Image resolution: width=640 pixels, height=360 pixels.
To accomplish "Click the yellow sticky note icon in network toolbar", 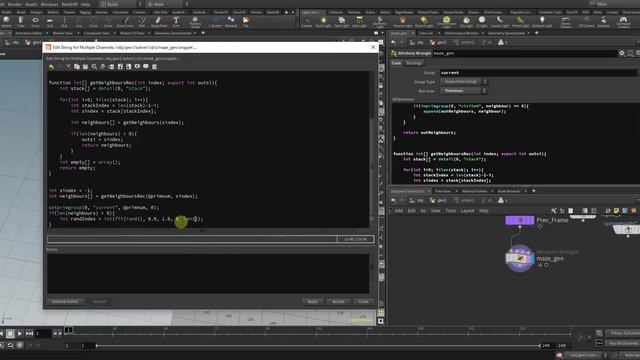I will (616, 211).
